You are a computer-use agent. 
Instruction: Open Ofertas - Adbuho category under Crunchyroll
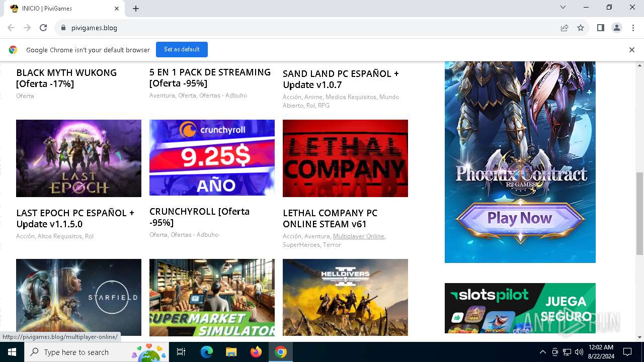coord(194,235)
